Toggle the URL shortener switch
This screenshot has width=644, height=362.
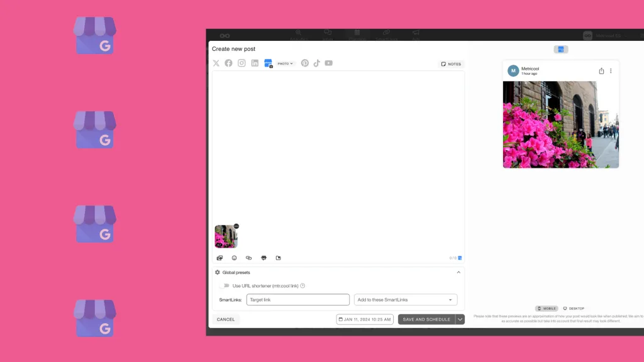(x=225, y=285)
